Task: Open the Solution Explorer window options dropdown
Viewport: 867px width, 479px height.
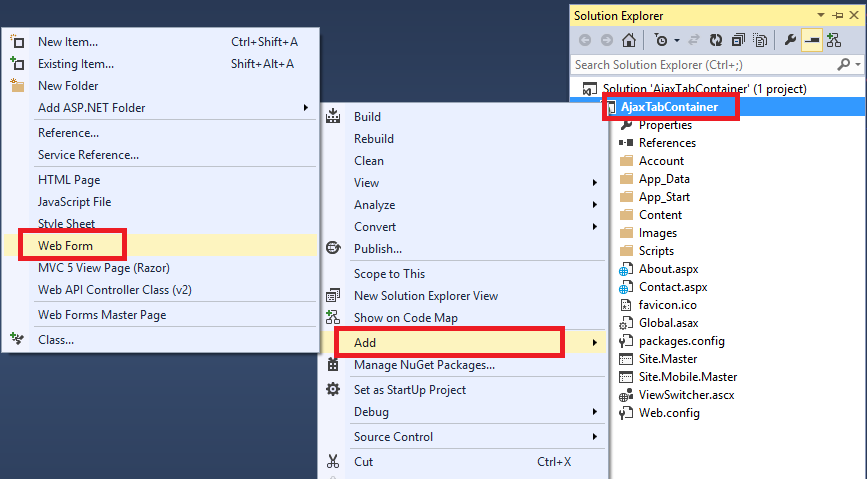Action: pos(822,16)
